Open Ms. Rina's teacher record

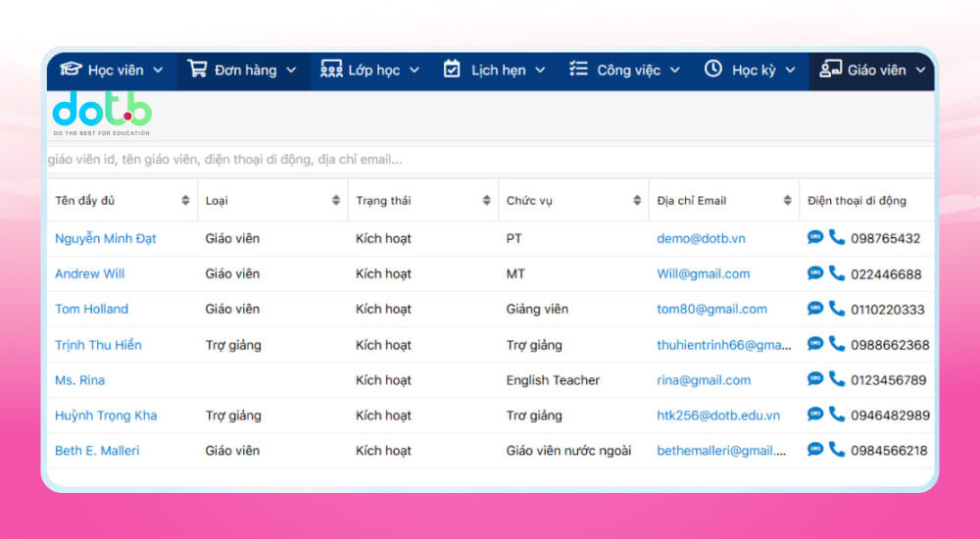tap(79, 380)
